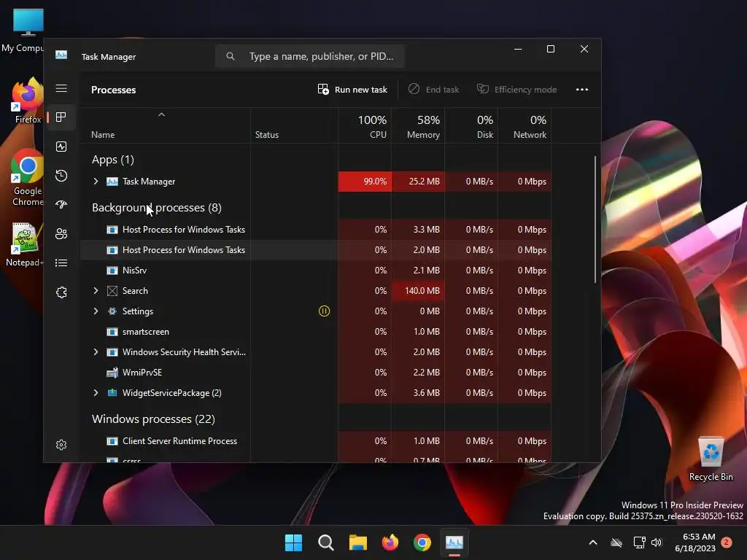Screen dimensions: 747x560
Task: Launch Chrome from the taskbar
Action: point(422,542)
